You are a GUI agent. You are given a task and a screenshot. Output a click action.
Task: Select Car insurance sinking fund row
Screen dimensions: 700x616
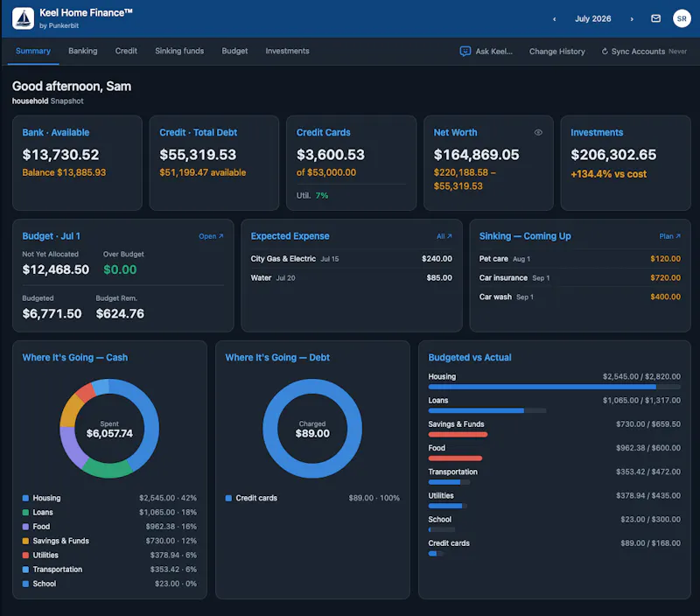coord(580,277)
